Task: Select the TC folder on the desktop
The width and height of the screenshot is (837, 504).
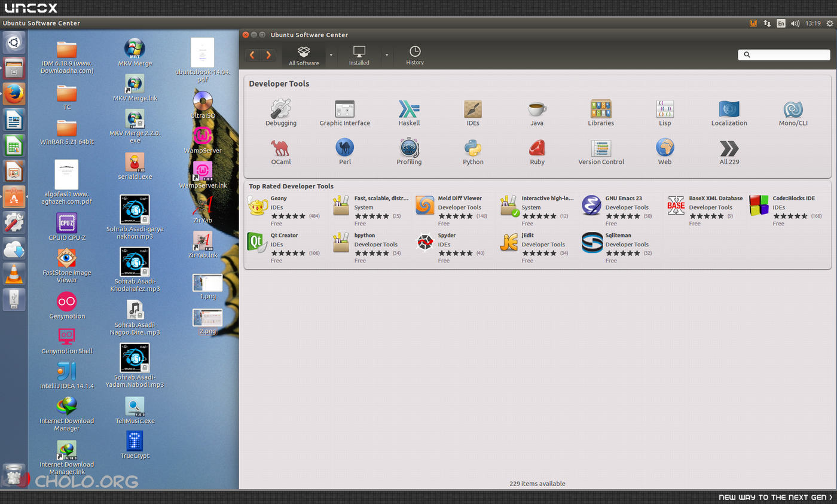Action: click(x=67, y=97)
